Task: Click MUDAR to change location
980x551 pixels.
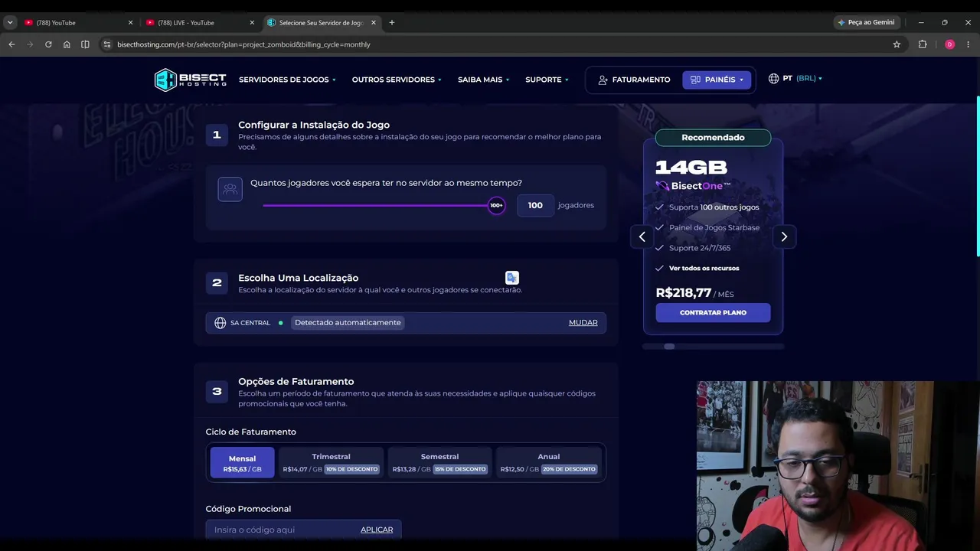Action: [x=583, y=323]
